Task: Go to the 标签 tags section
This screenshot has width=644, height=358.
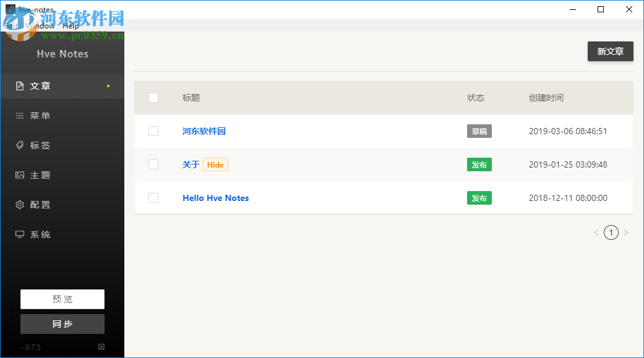Action: pyautogui.click(x=62, y=145)
